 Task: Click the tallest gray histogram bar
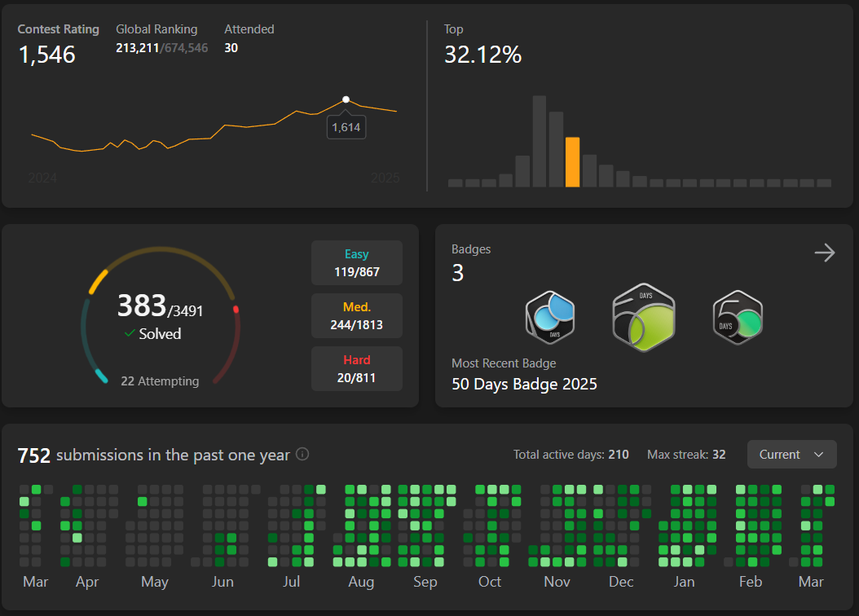coord(539,142)
